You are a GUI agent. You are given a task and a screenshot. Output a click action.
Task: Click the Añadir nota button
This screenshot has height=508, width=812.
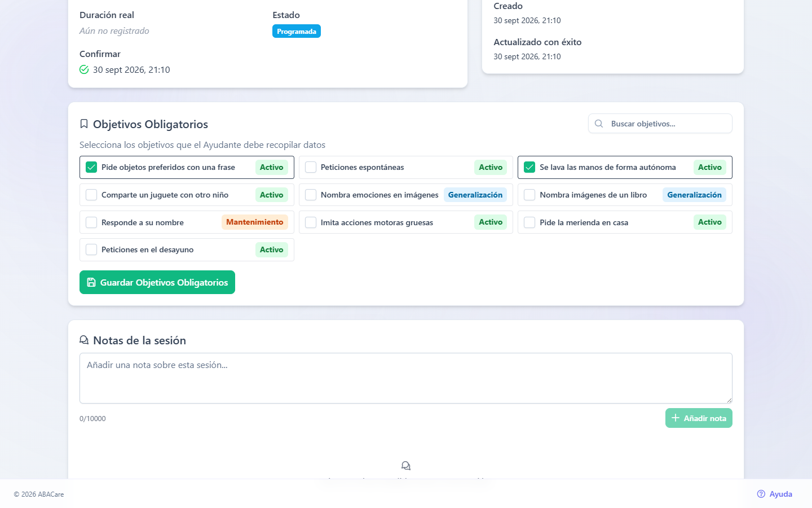coord(699,418)
